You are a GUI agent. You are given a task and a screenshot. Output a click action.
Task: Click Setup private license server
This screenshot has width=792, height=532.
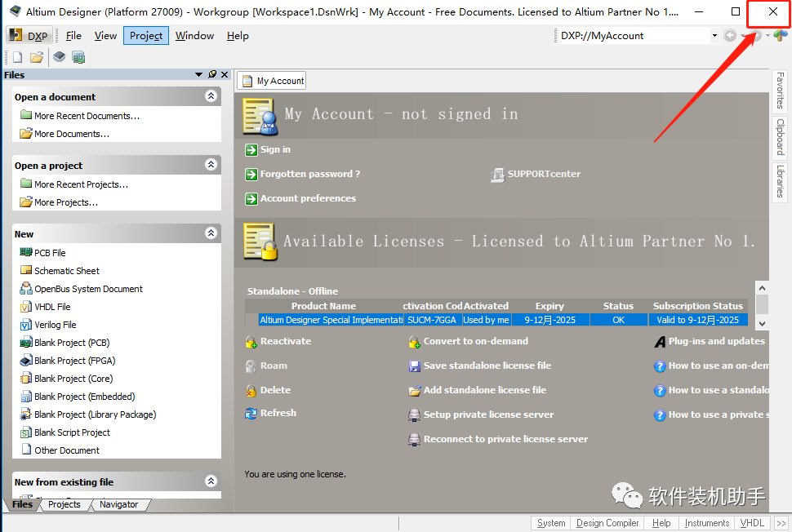pos(488,415)
